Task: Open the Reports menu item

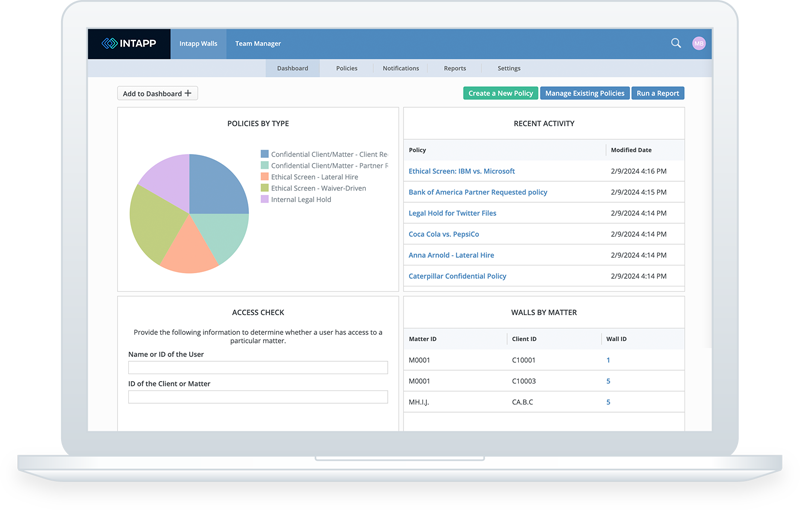Action: (455, 68)
